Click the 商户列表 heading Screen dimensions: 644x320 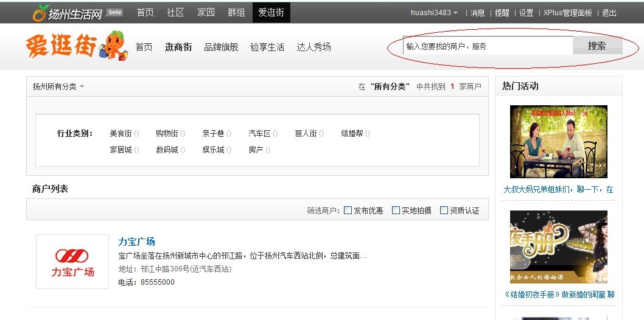[50, 189]
